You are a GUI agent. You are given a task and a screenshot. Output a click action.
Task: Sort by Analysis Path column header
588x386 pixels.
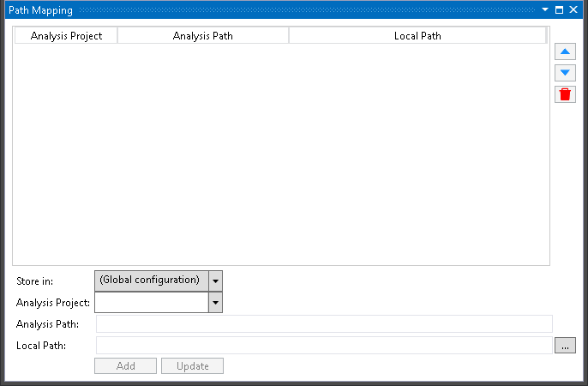point(203,36)
